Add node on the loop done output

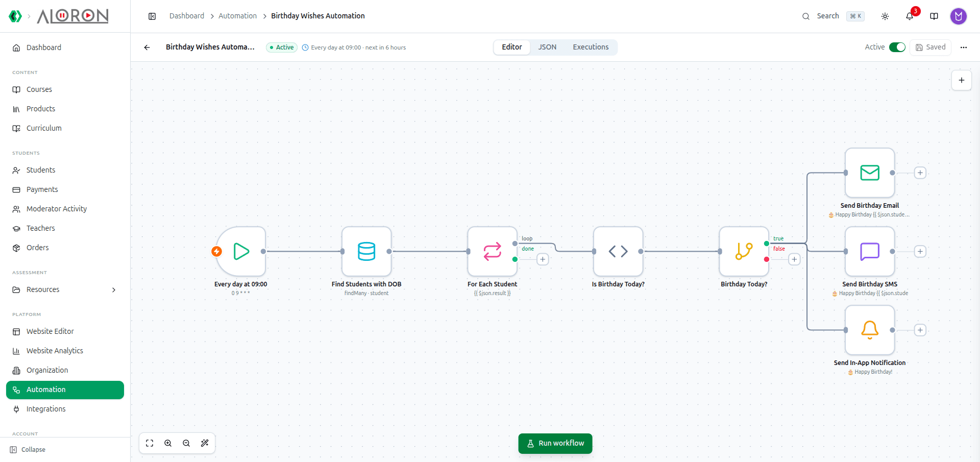coord(543,259)
